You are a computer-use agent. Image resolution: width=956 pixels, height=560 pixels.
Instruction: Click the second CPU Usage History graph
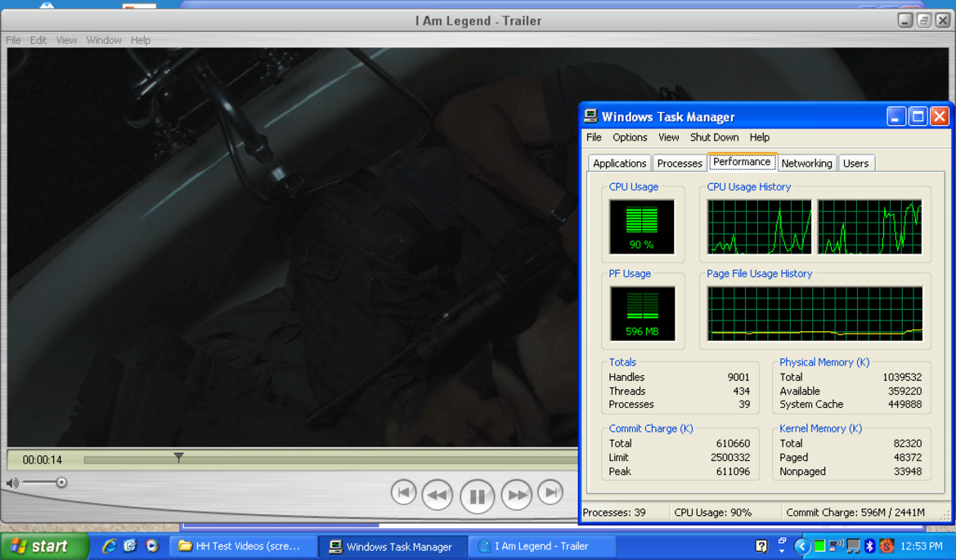[x=869, y=226]
